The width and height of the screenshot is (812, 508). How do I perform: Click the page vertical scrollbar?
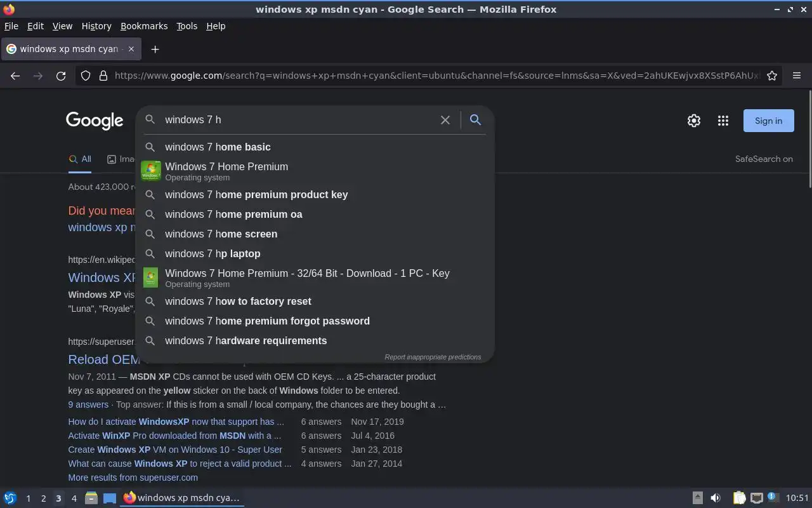click(x=809, y=138)
